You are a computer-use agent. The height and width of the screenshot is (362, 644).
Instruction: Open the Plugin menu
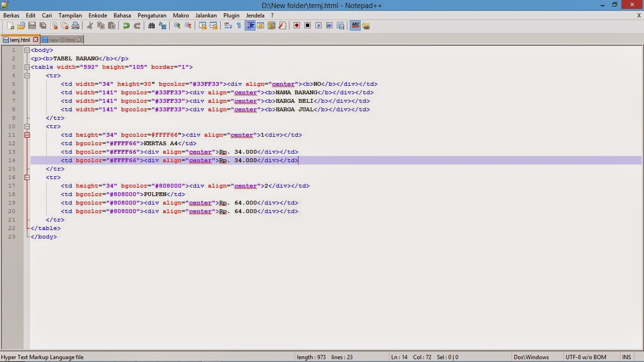point(231,16)
